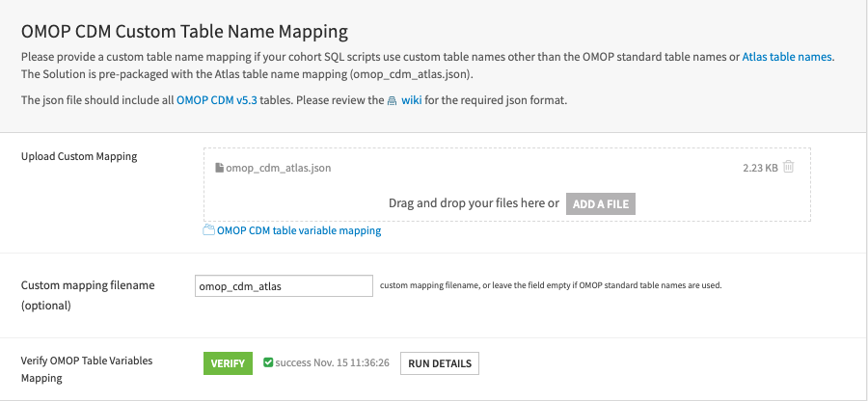
Task: Focus the Custom mapping filename input field
Action: pos(284,286)
